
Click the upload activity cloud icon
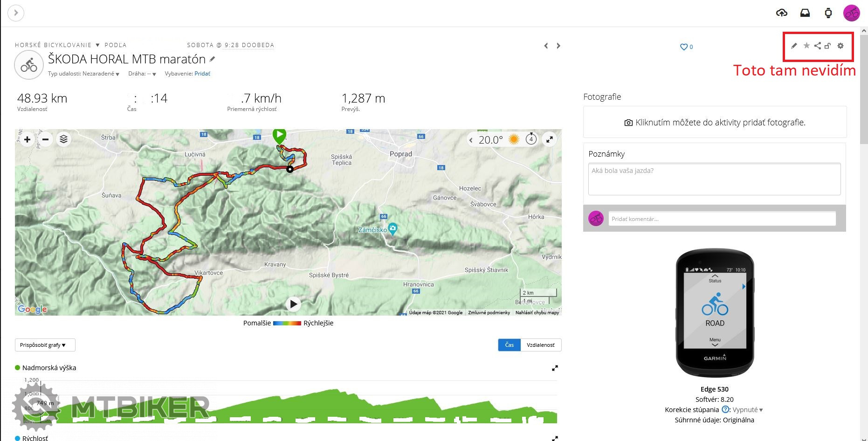[782, 13]
